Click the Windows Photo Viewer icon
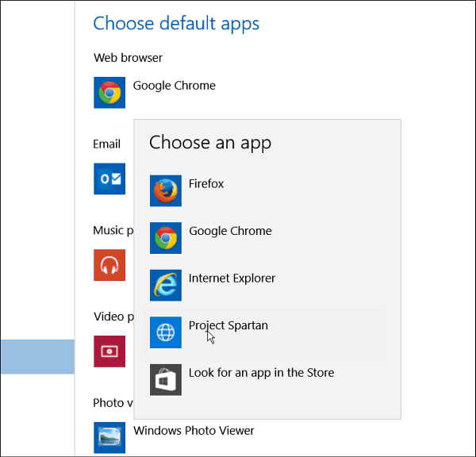The width and height of the screenshot is (476, 457). tap(109, 438)
